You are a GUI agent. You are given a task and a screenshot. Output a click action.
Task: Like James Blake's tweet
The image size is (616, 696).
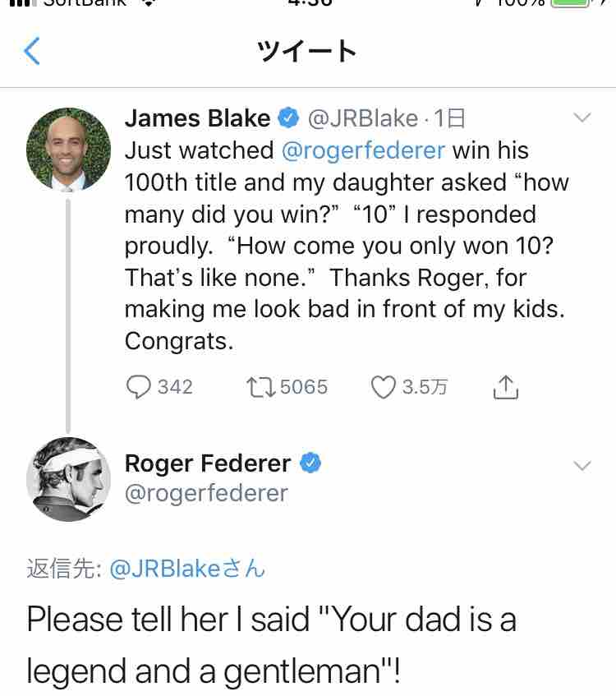pos(384,386)
